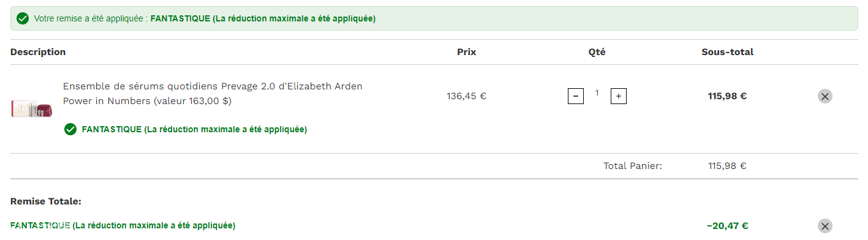The image size is (868, 240).
Task: Select the quantity value field
Action: (x=597, y=94)
